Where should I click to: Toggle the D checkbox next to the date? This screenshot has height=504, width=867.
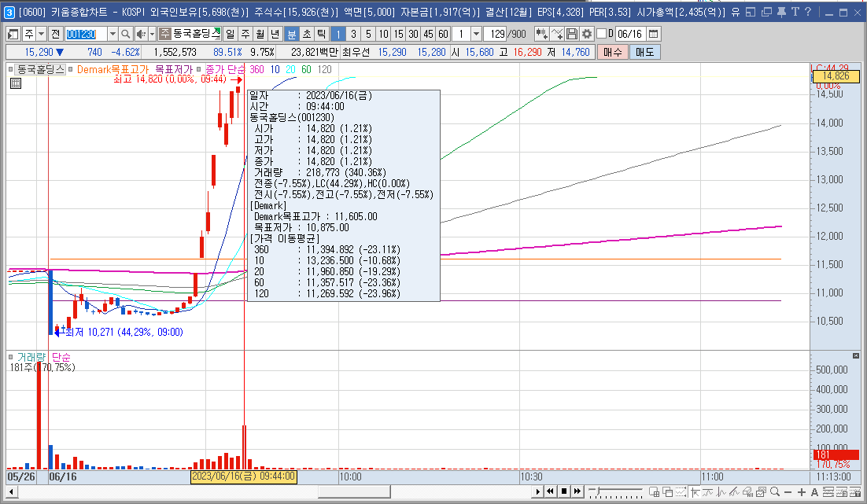[602, 34]
